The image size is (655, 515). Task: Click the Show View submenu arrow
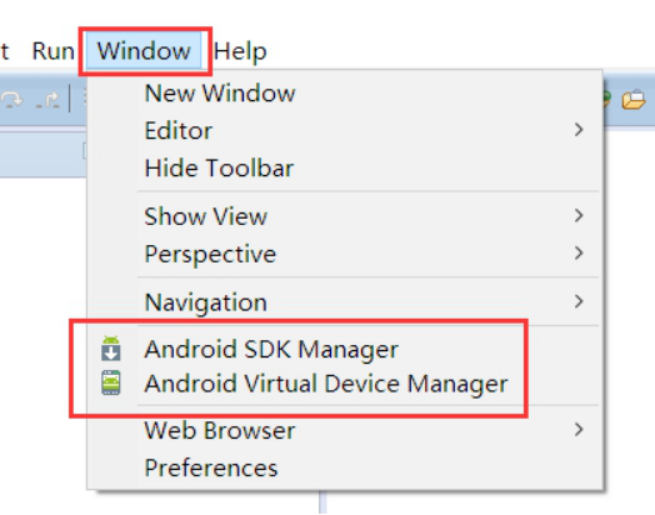pyautogui.click(x=579, y=216)
